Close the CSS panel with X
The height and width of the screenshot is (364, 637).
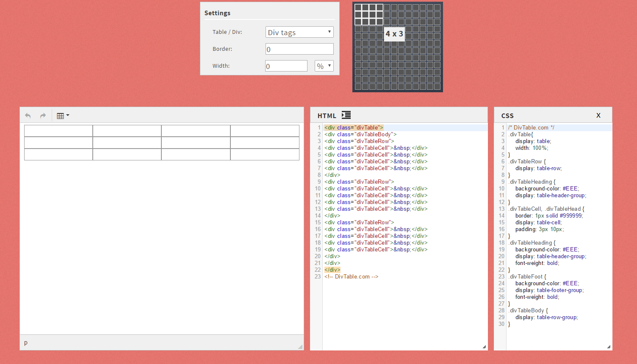pyautogui.click(x=598, y=116)
